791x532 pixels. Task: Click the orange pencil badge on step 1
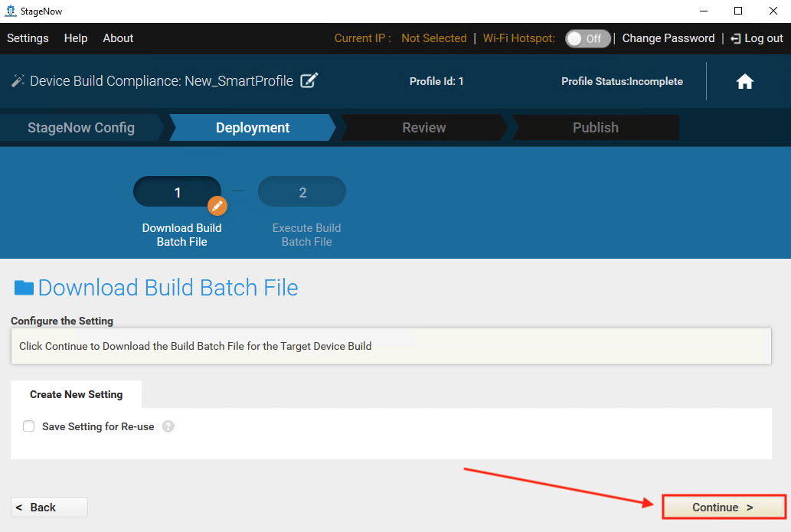(217, 205)
